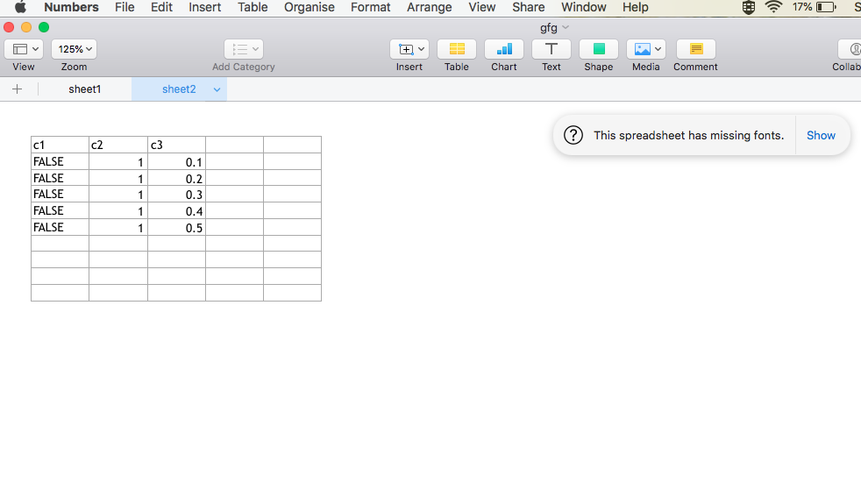
Task: Select the c2 header cell
Action: [x=118, y=145]
